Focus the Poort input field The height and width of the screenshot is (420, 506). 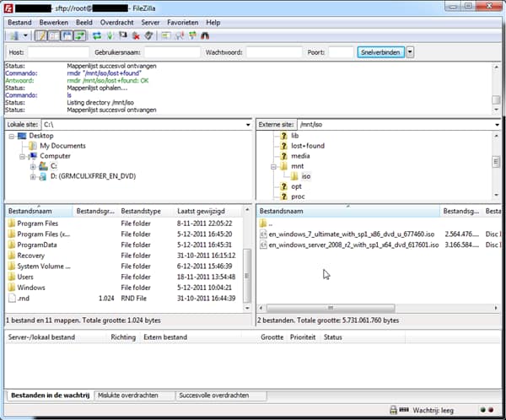pyautogui.click(x=341, y=52)
